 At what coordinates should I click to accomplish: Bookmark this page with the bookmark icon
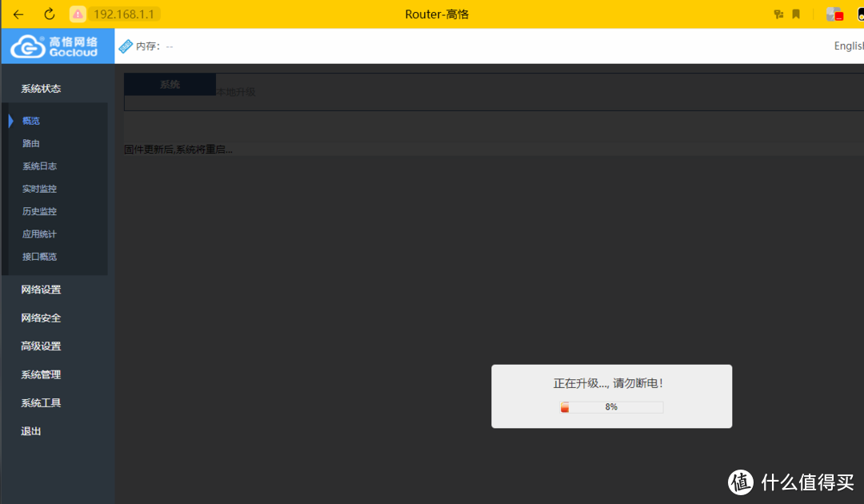click(796, 14)
